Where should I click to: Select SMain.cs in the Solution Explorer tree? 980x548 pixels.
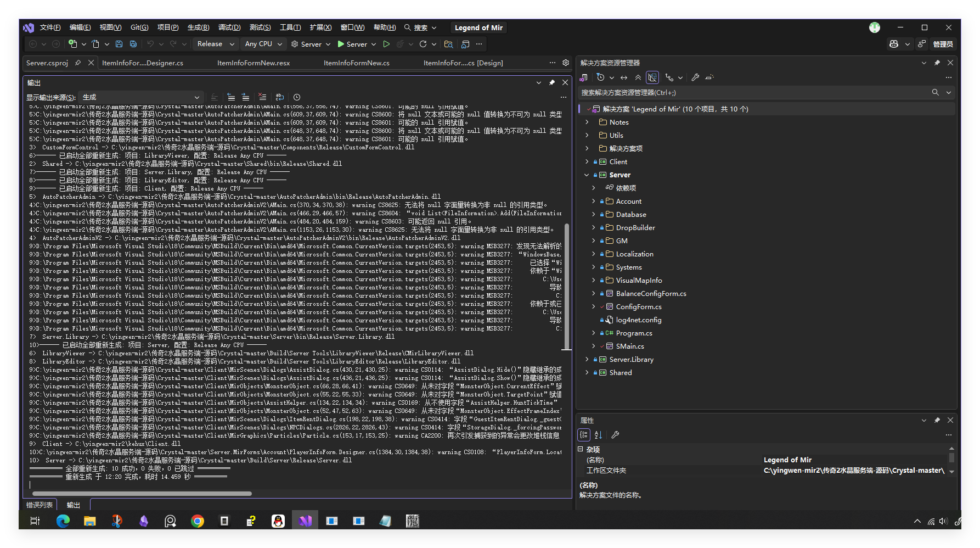coord(630,346)
